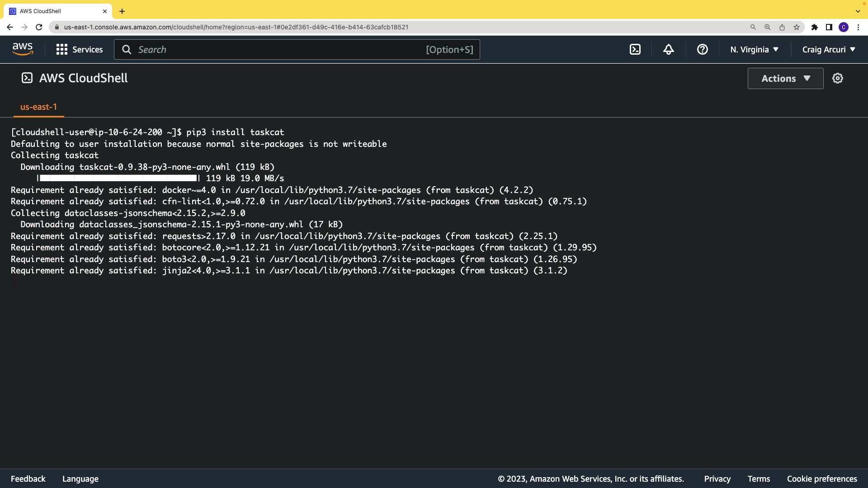
Task: Expand the Craig Arcuri account menu
Action: point(829,50)
